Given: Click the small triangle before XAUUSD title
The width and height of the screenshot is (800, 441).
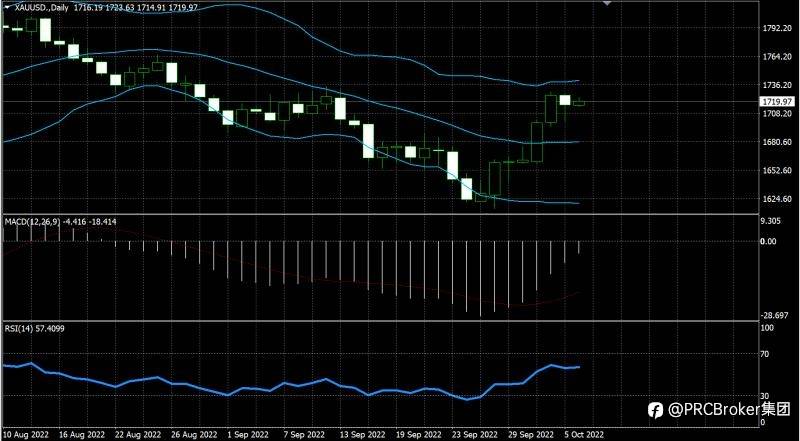Looking at the screenshot, I should (7, 8).
